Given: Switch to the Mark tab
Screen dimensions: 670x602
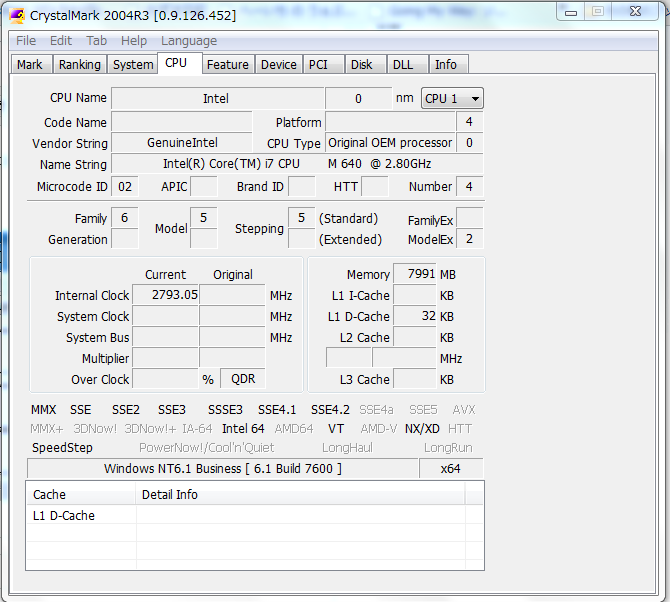Looking at the screenshot, I should 30,65.
